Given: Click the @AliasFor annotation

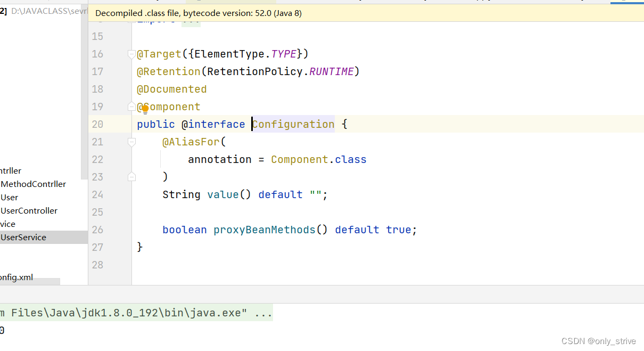Looking at the screenshot, I should pyautogui.click(x=191, y=142).
